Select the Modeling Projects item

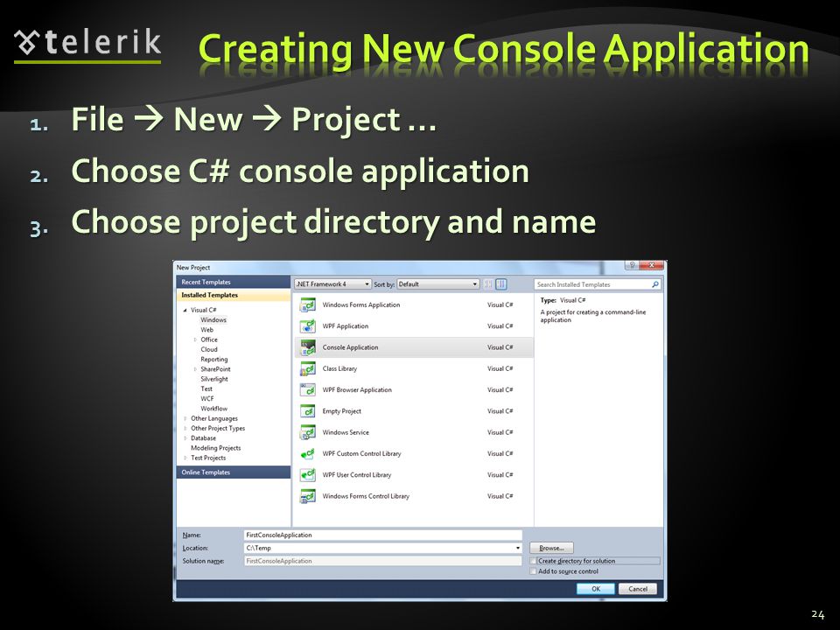[x=215, y=448]
